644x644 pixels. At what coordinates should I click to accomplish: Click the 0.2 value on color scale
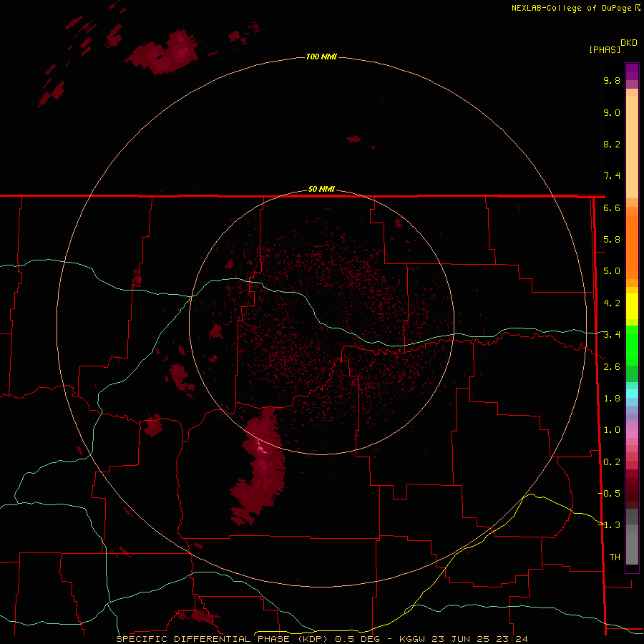612,462
